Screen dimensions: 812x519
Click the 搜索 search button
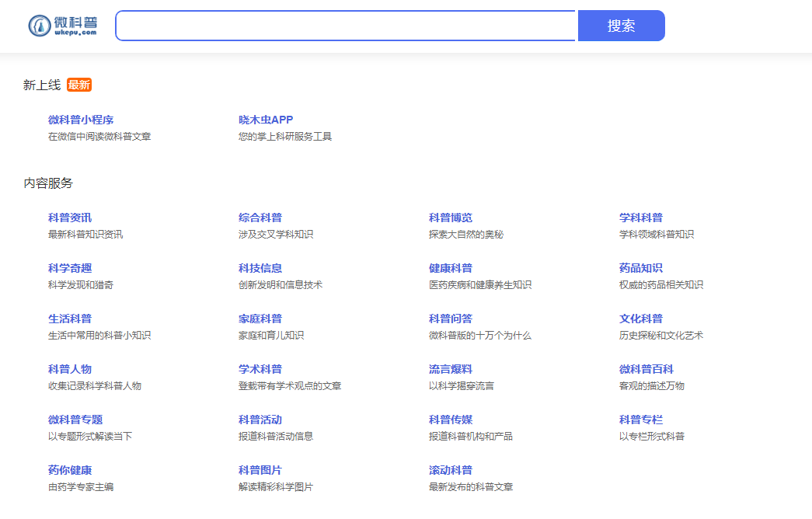(x=621, y=26)
